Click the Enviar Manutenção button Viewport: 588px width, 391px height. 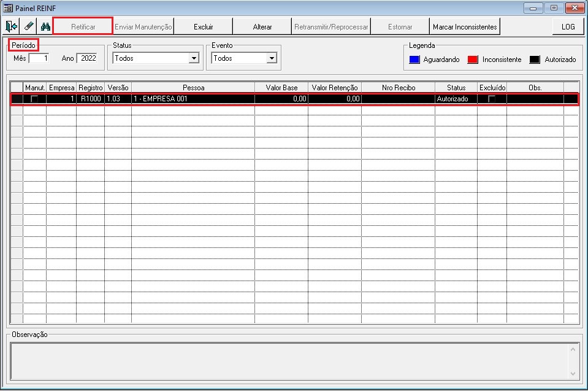pos(143,26)
